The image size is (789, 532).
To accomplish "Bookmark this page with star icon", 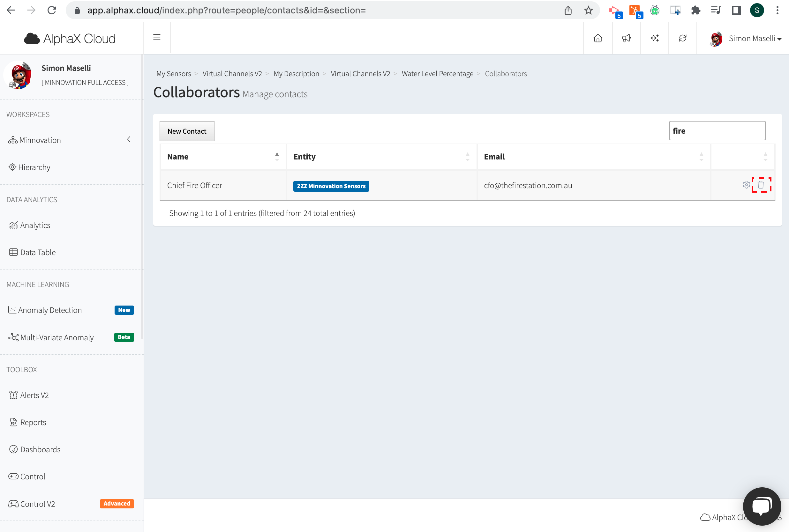I will pos(588,11).
